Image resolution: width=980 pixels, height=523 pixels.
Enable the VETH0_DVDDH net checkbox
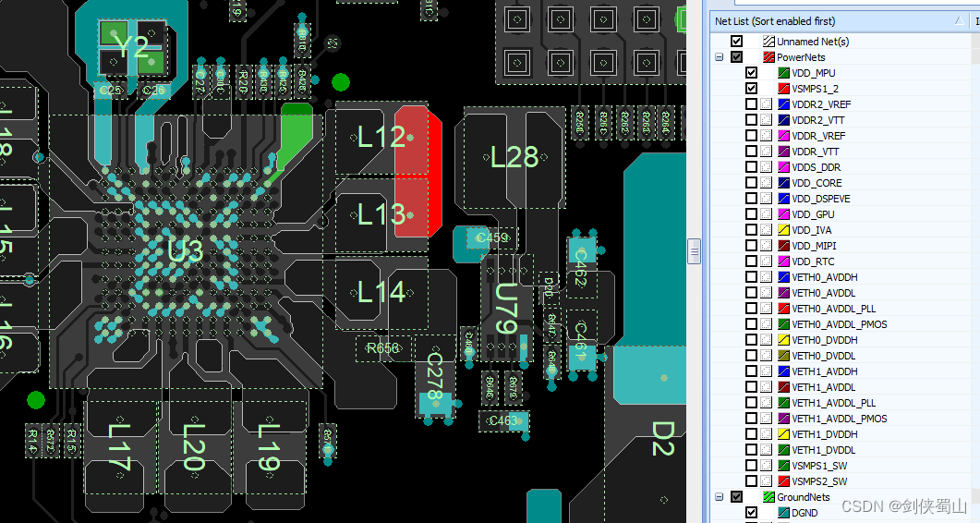click(751, 340)
